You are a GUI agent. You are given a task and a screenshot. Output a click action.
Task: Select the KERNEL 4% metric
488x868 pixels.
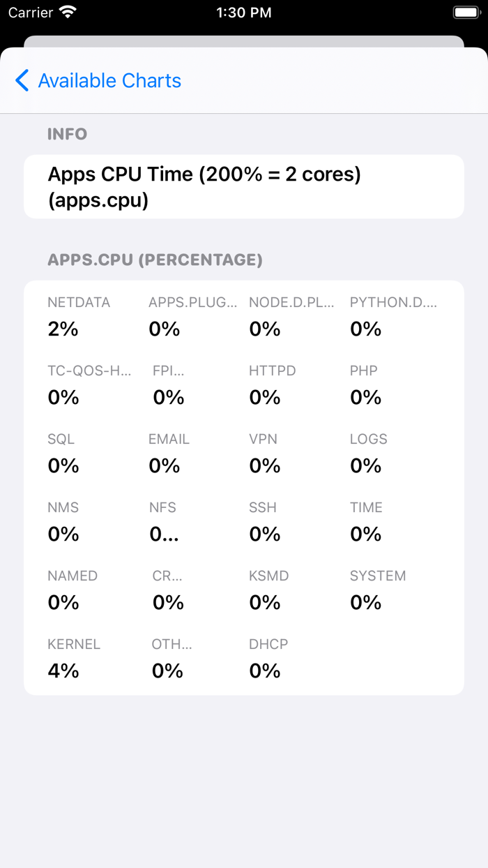pos(74,659)
